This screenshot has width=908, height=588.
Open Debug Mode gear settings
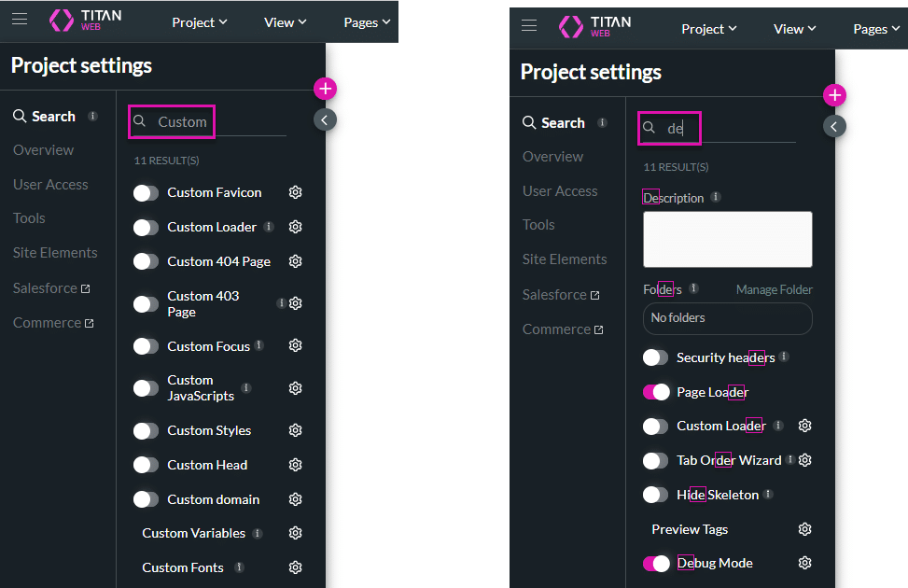point(805,563)
